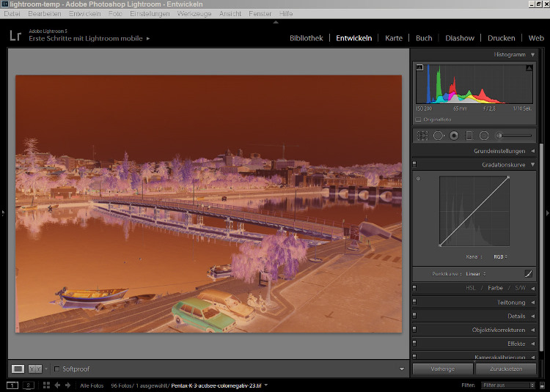Switch to the Bibliothek module

coord(306,38)
